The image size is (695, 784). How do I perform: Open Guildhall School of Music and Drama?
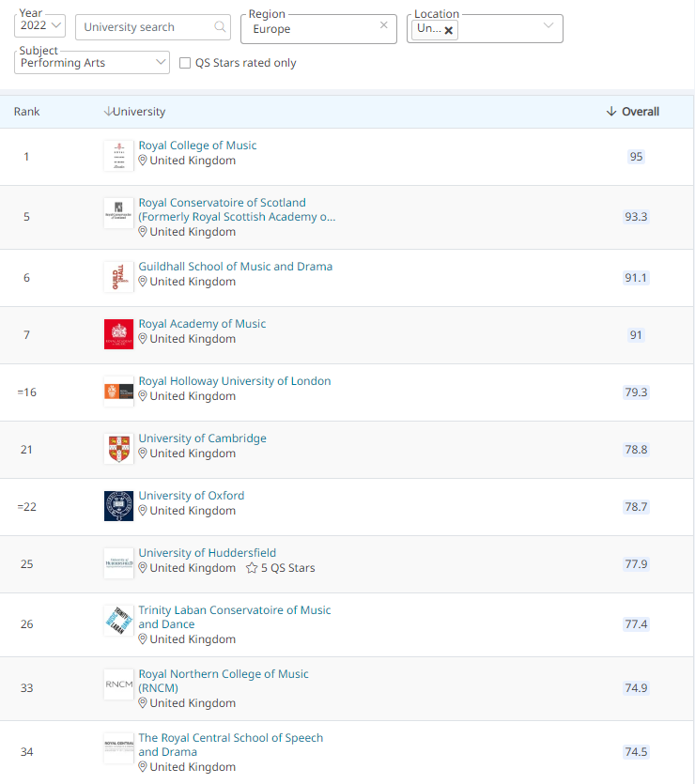pyautogui.click(x=236, y=267)
